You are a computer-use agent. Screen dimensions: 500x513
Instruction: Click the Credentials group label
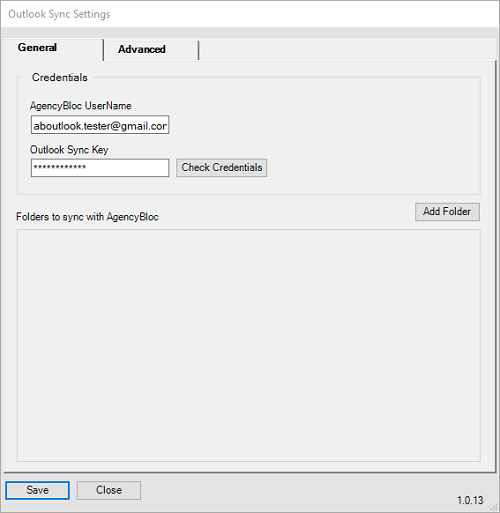pyautogui.click(x=60, y=78)
